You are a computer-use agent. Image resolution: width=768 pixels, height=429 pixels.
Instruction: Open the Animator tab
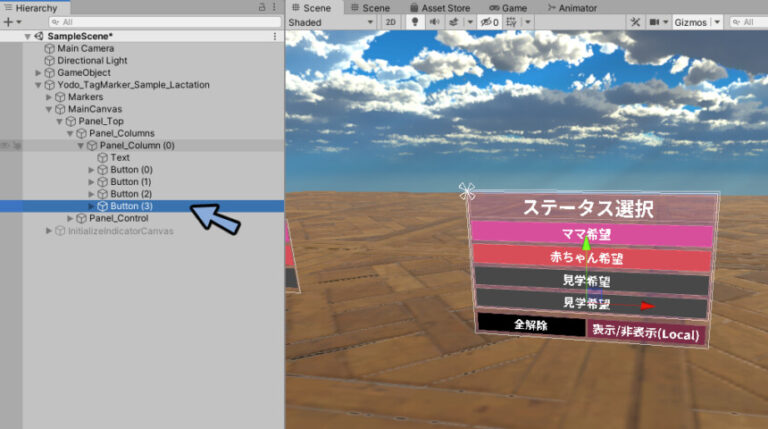572,8
